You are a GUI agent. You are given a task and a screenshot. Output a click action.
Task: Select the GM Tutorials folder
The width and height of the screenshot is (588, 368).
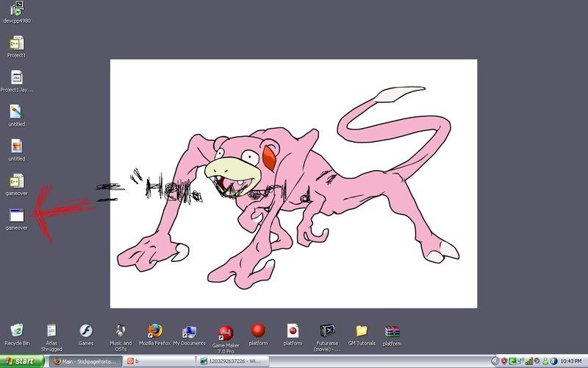(361, 330)
